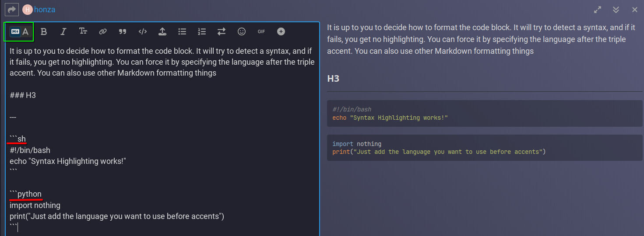The width and height of the screenshot is (644, 236).
Task: Collapse the composer panel
Action: (x=616, y=10)
